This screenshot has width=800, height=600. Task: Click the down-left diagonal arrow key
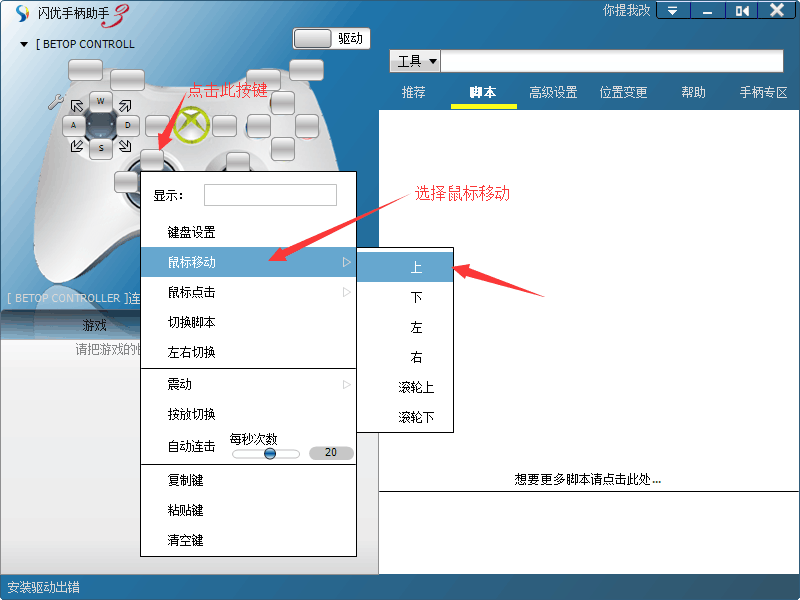coord(77,146)
